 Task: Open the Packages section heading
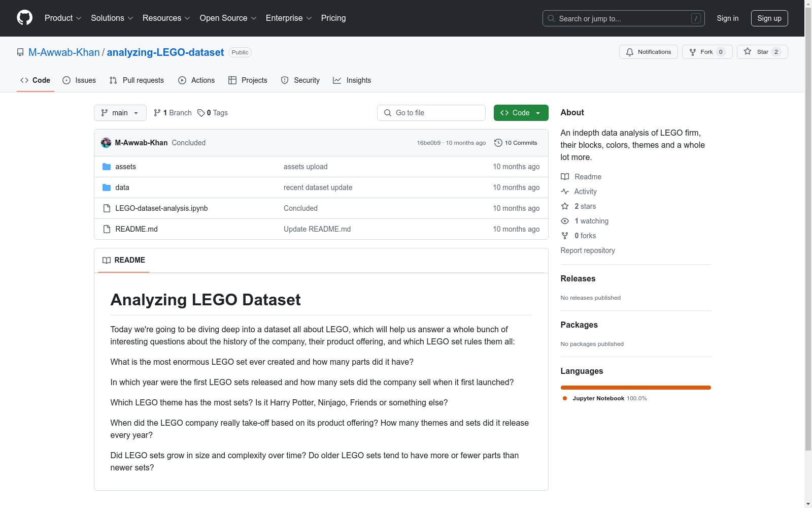(x=579, y=325)
